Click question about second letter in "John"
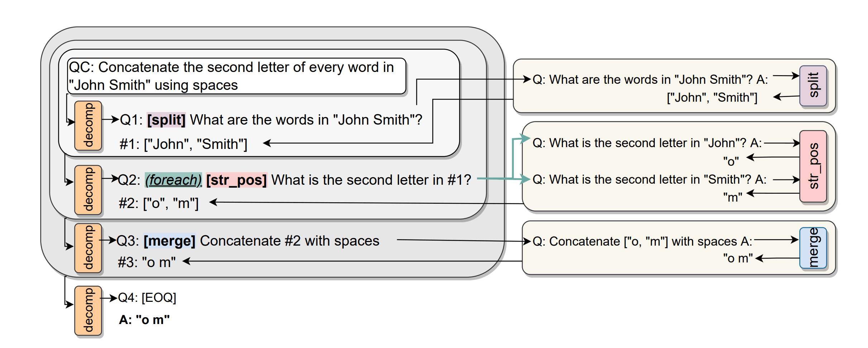Screen dimensions: 868x348 647,143
